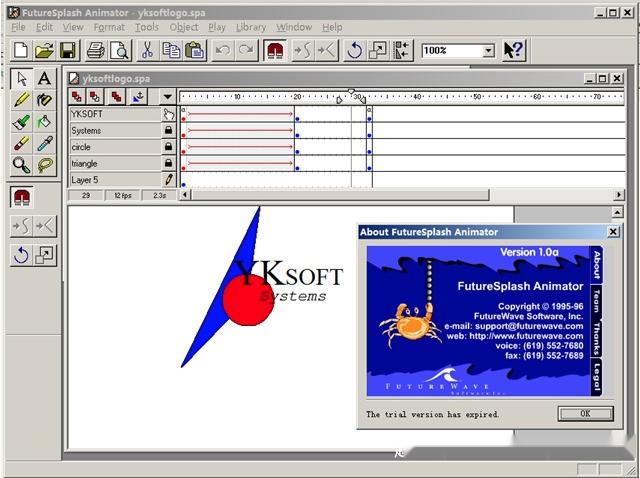Select the Lasso tool
This screenshot has width=640, height=478.
(44, 165)
